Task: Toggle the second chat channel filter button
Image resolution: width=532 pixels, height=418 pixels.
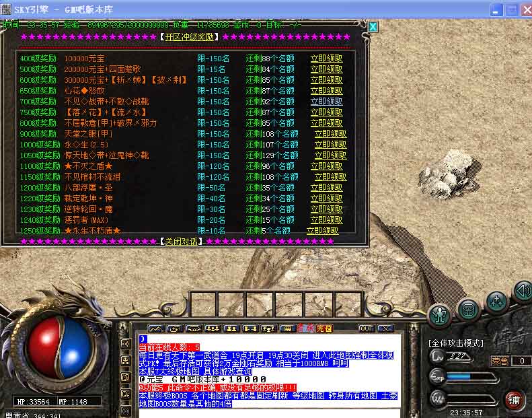Action: [124, 361]
